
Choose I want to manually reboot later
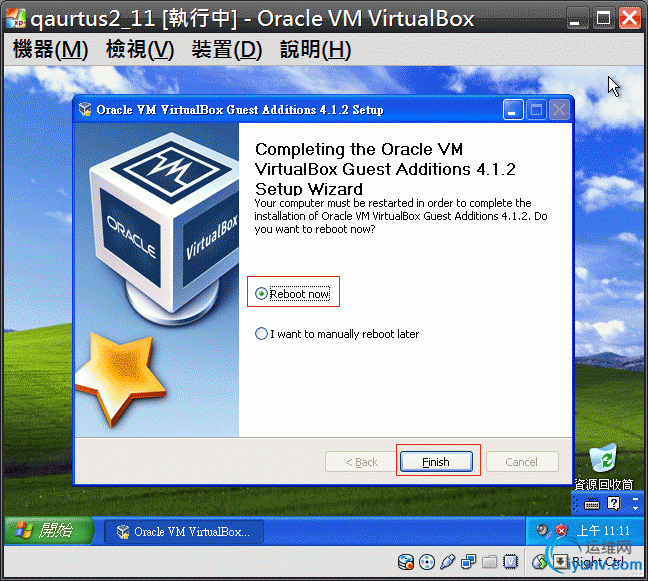337,334
